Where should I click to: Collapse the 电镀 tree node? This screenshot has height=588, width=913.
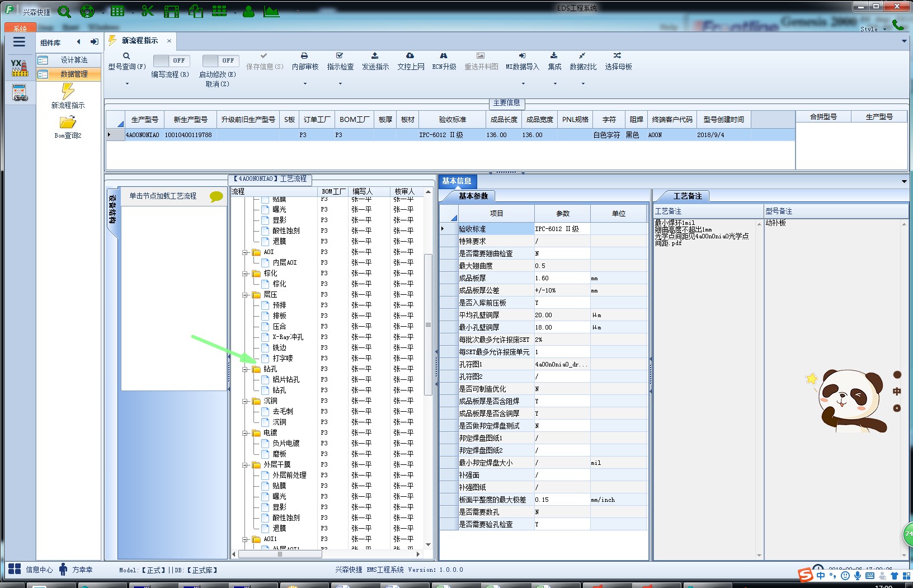245,433
